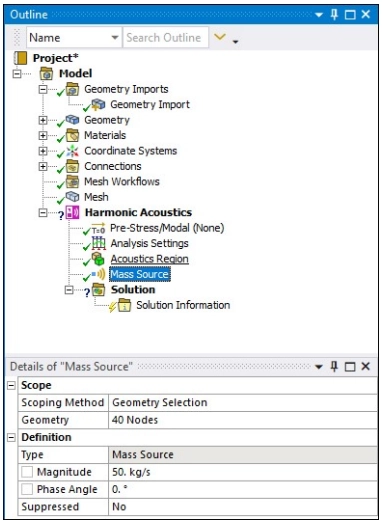Screen dimensions: 382x526
Task: Click the Geometry Selection scoping value
Action: pos(243,403)
